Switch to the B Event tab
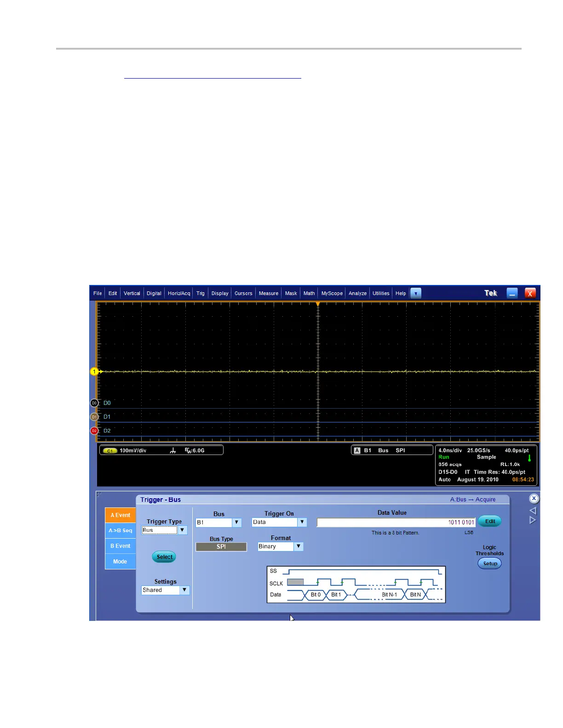The height and width of the screenshot is (728, 563). pyautogui.click(x=121, y=546)
